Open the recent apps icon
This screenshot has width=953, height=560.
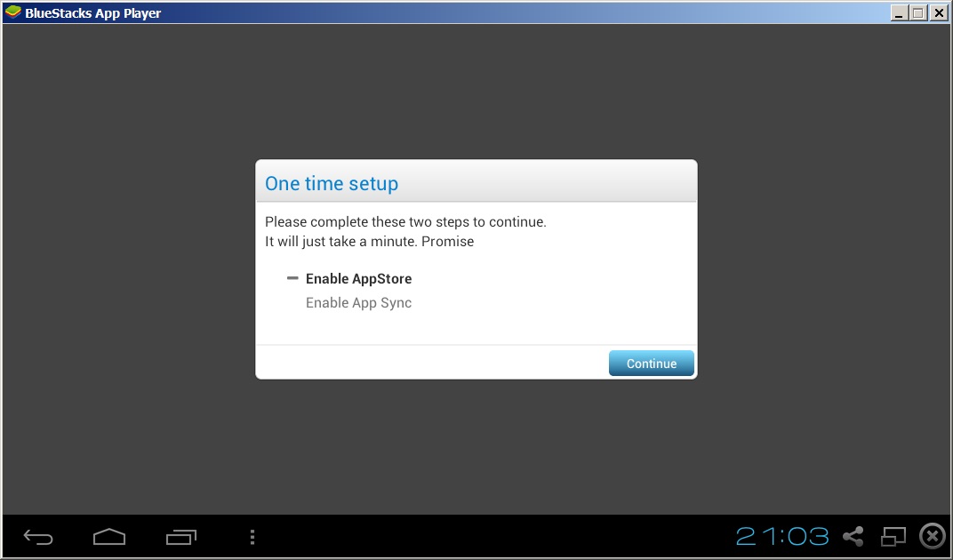click(181, 537)
